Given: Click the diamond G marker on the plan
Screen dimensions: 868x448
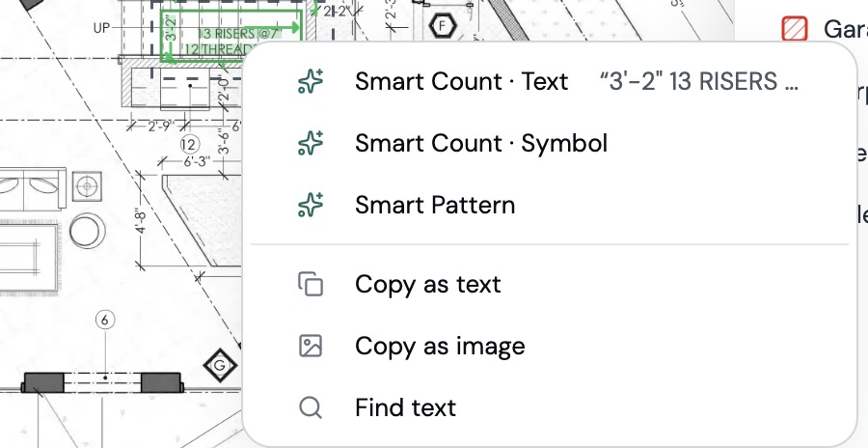Looking at the screenshot, I should click(220, 365).
